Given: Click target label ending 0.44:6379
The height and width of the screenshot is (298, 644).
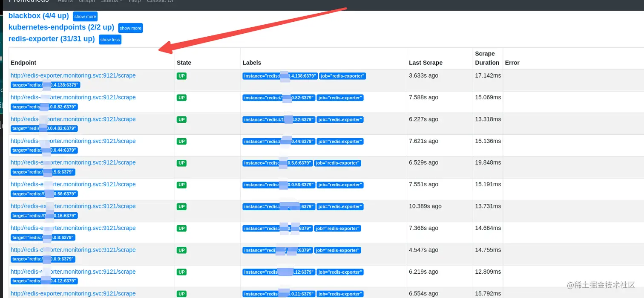Looking at the screenshot, I should pos(44,150).
